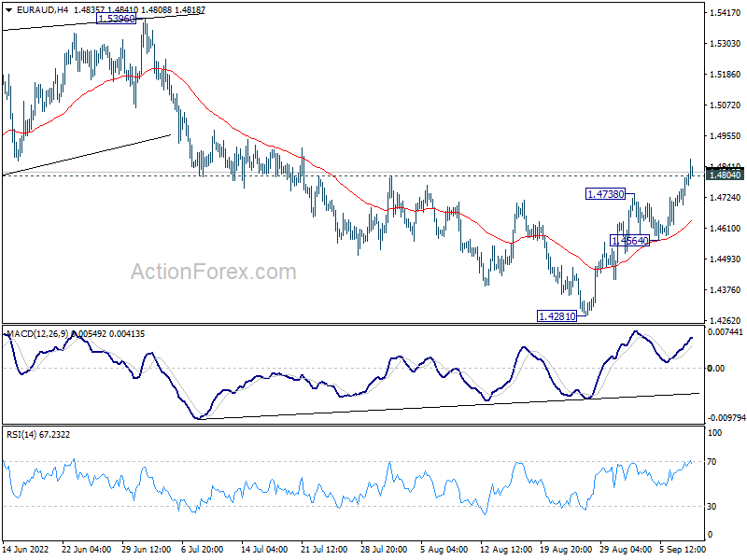Click the 5 Sep 12:00 time label
The image size is (747, 560).
tap(683, 549)
